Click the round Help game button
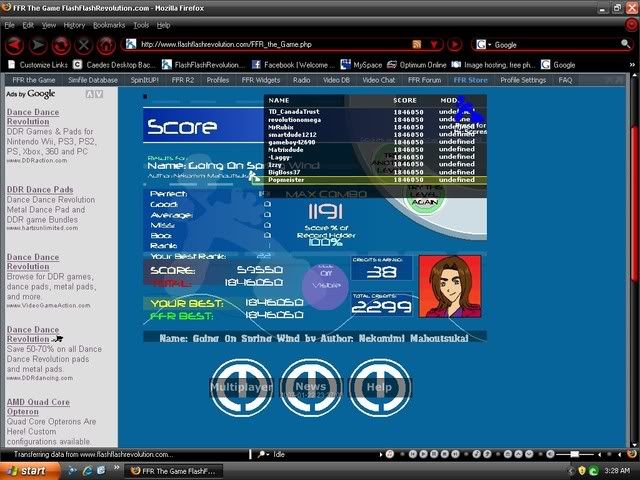 379,386
